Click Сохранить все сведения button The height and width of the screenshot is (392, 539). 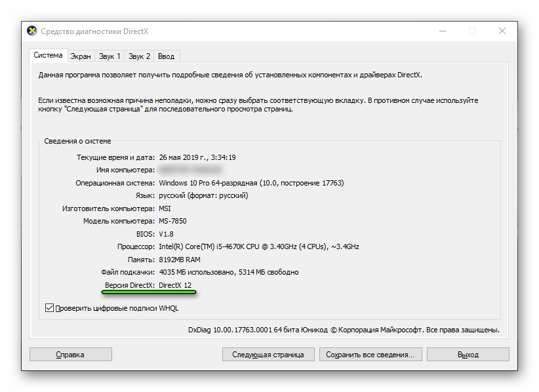pyautogui.click(x=370, y=355)
